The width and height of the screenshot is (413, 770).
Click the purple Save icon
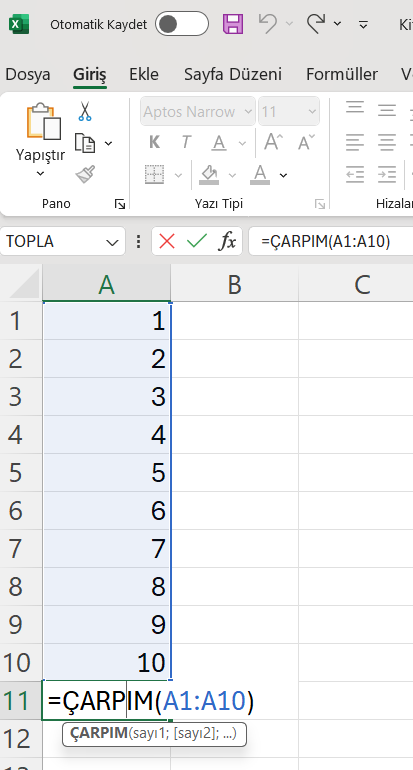click(233, 24)
